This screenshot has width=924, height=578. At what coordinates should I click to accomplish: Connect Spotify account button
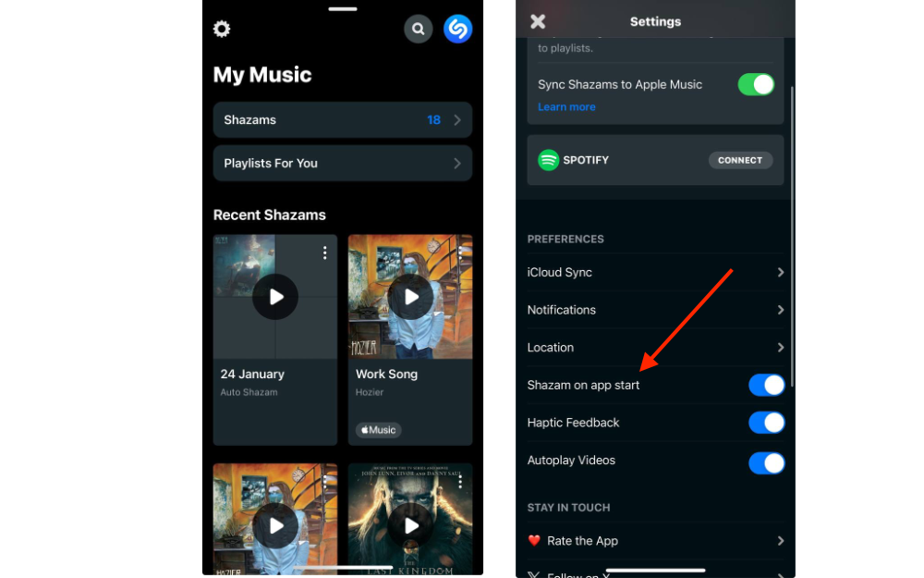(x=740, y=160)
